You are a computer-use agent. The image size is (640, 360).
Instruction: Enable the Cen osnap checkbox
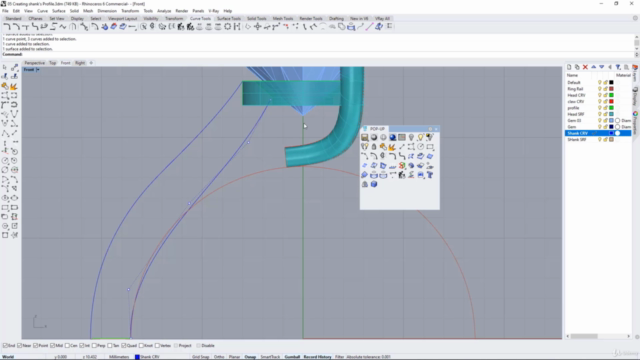point(67,346)
